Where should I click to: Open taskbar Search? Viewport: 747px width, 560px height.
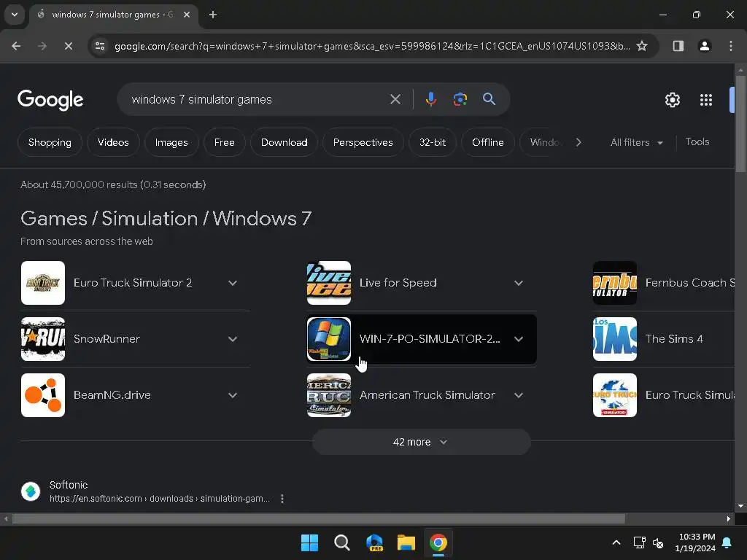coord(341,542)
